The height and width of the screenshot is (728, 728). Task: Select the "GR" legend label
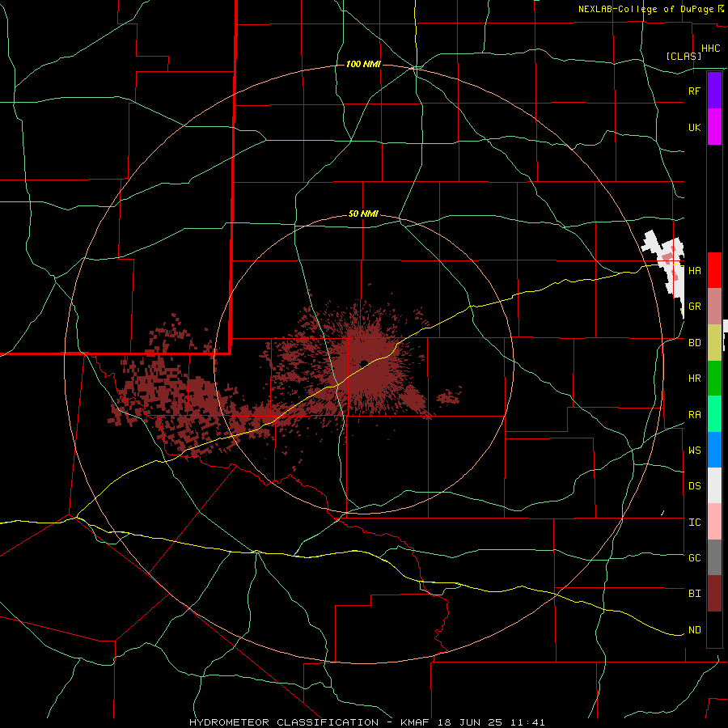694,307
